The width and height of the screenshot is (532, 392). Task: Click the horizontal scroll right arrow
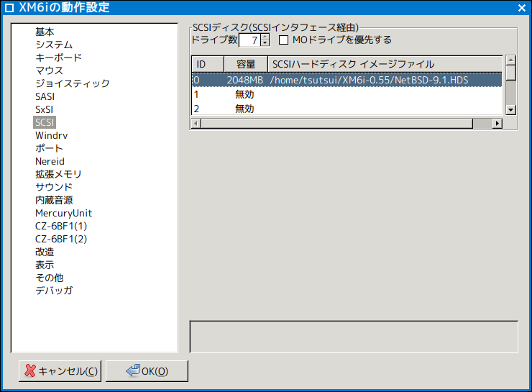[x=497, y=123]
